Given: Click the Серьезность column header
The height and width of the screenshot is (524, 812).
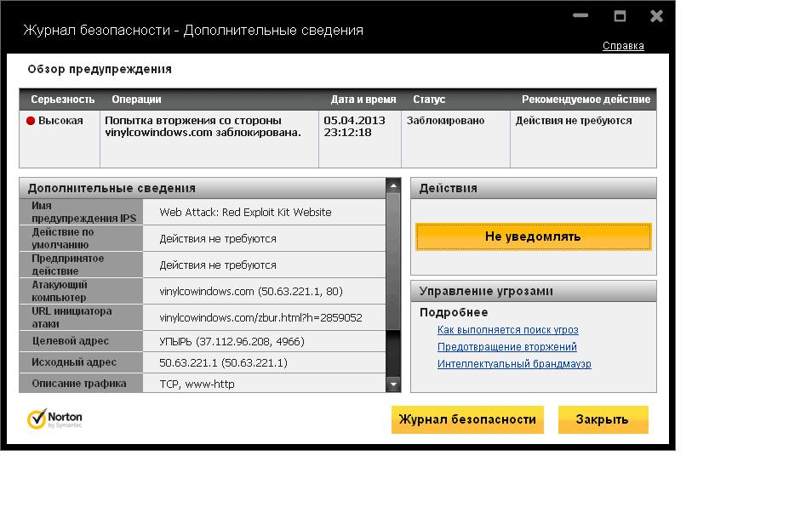Looking at the screenshot, I should [x=63, y=100].
